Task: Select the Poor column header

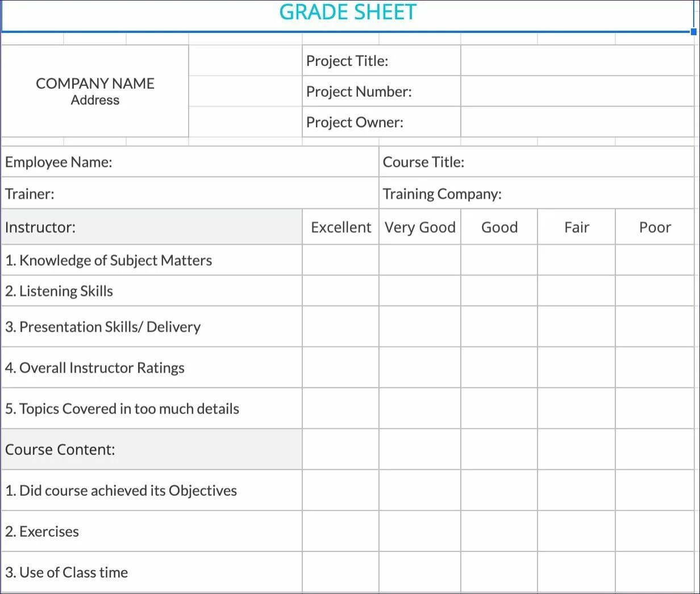Action: pos(655,227)
